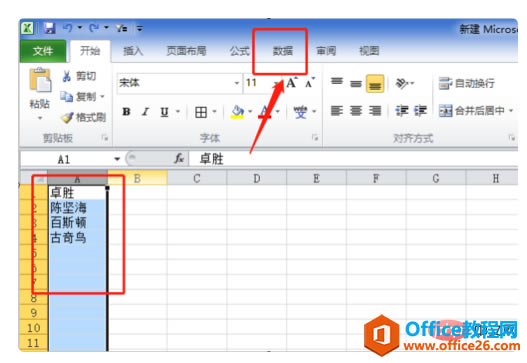Select row 10 header
Image resolution: width=527 pixels, height=363 pixels.
click(x=34, y=328)
